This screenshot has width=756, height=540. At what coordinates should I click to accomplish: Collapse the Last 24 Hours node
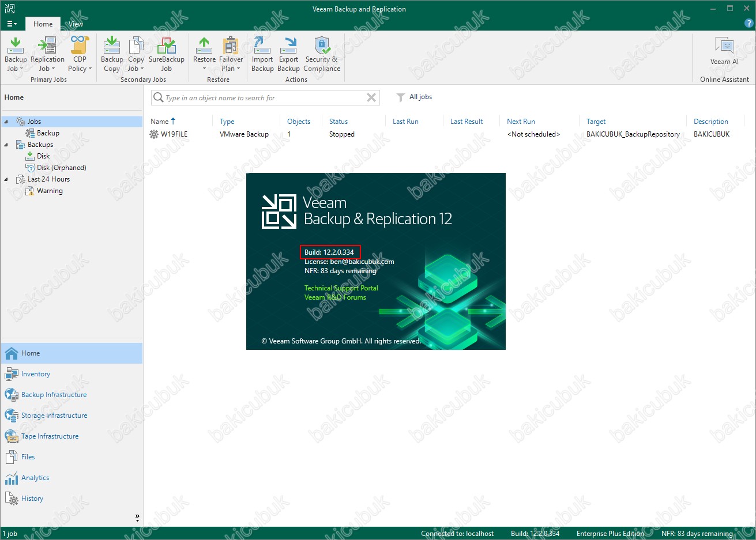(x=6, y=179)
